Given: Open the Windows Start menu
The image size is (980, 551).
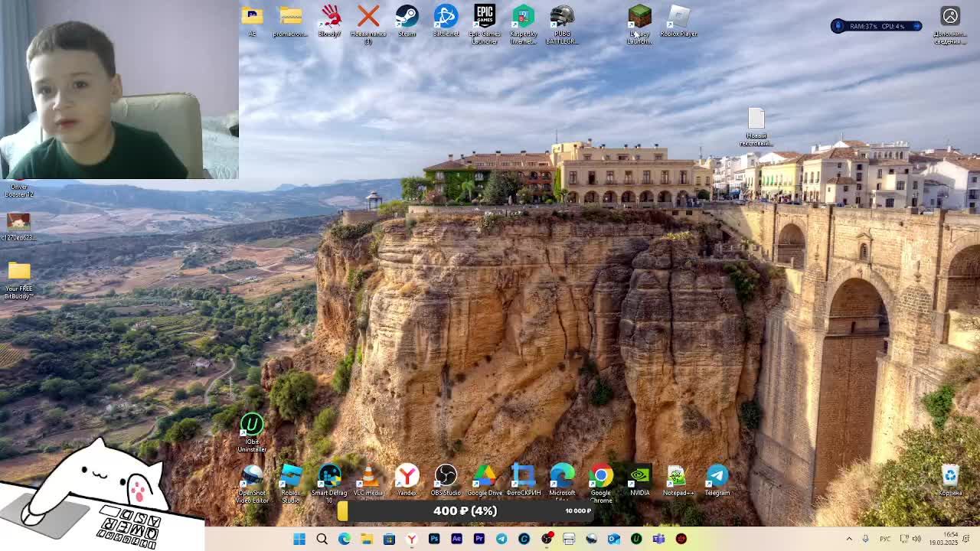Looking at the screenshot, I should coord(299,539).
